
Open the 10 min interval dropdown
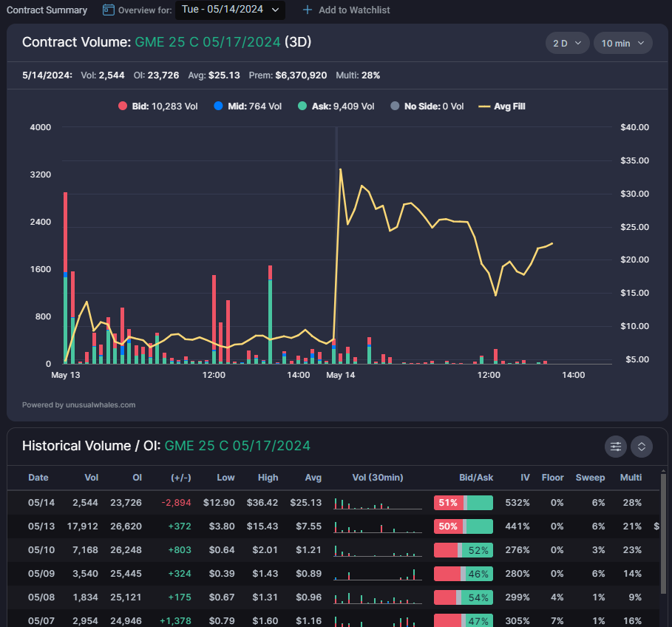click(x=622, y=44)
